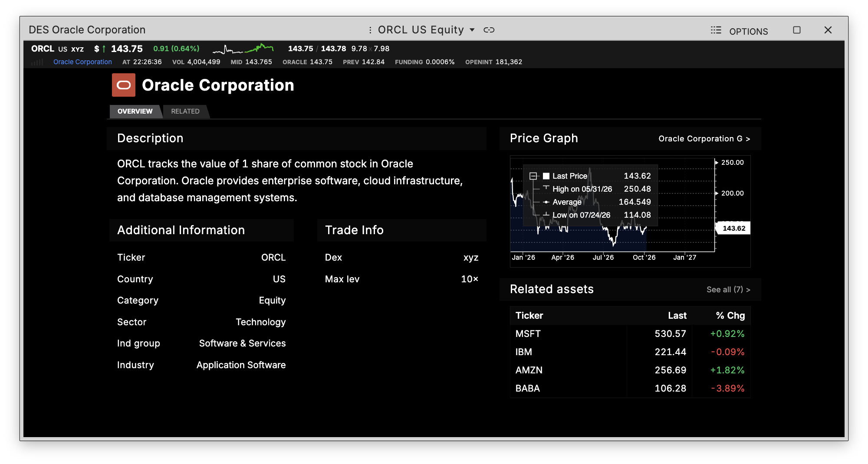868x464 pixels.
Task: Click the Software & Services value
Action: pos(243,343)
